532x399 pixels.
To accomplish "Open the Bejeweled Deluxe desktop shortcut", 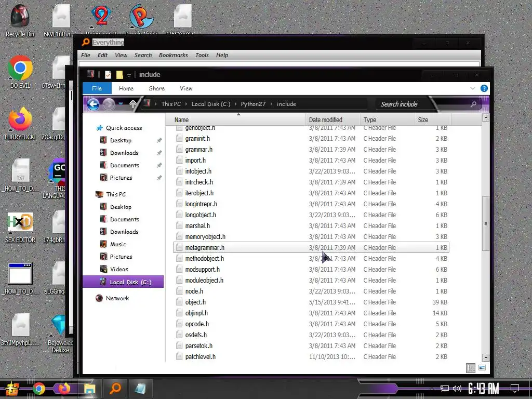I will 60,334.
